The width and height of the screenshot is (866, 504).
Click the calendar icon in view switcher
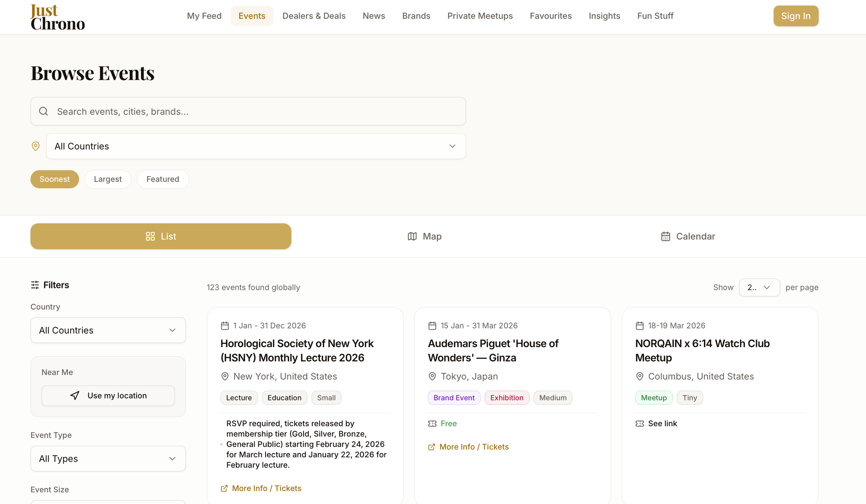click(x=665, y=236)
